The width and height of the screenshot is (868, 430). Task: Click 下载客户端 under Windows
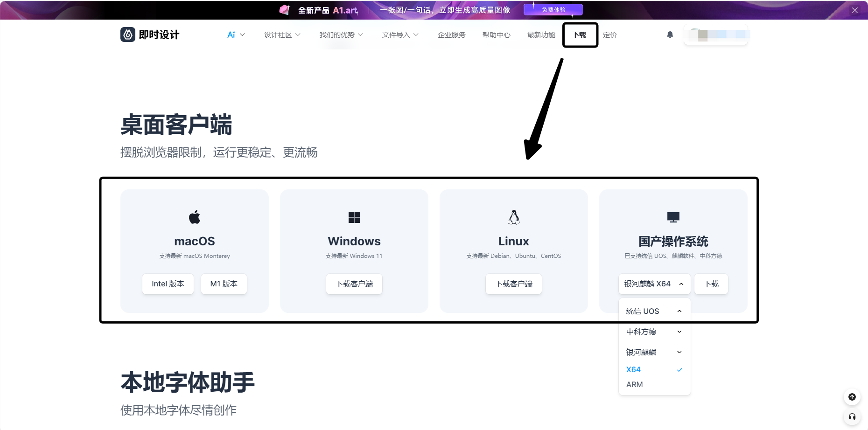354,284
